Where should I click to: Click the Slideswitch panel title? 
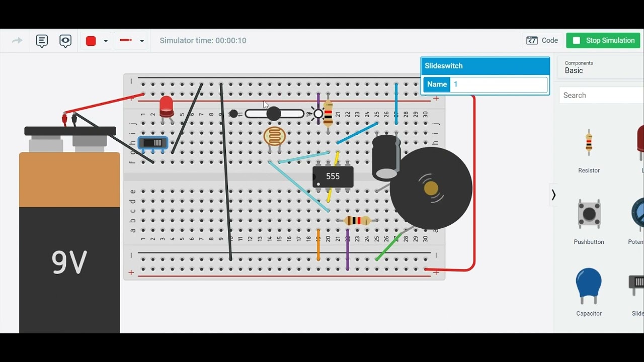[x=444, y=66]
